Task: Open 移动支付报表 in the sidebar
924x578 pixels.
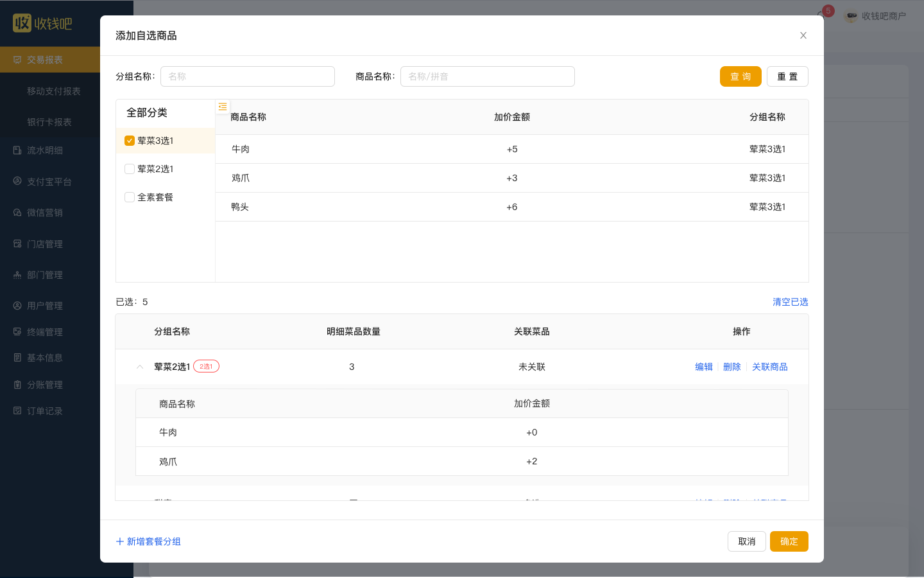Action: click(x=54, y=91)
